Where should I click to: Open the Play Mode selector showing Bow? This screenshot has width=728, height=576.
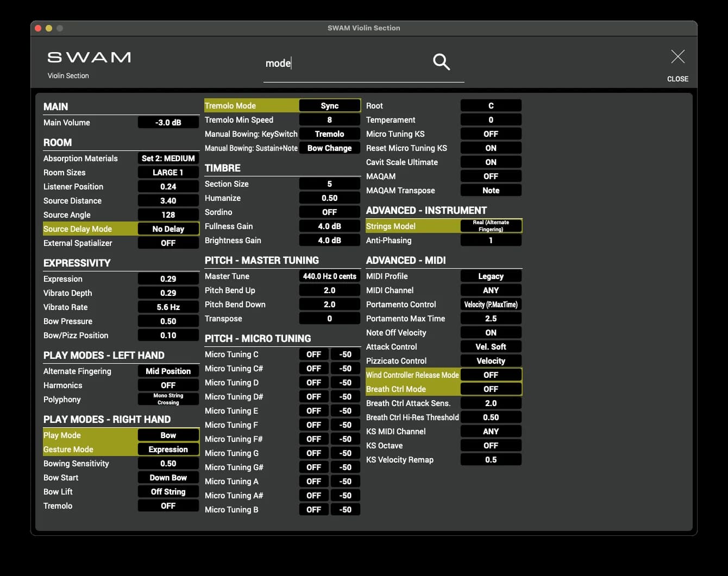168,435
